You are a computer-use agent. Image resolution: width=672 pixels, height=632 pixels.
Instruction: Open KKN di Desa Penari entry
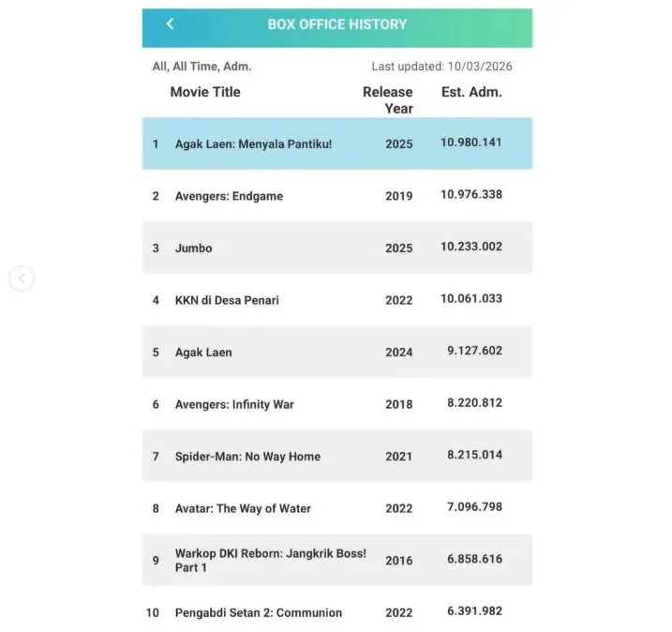pyautogui.click(x=227, y=300)
